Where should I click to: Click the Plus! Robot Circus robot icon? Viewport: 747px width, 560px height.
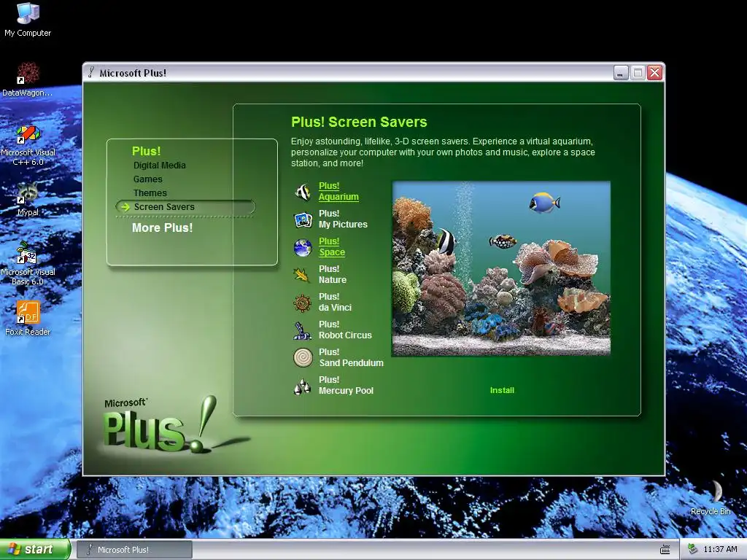click(x=303, y=330)
